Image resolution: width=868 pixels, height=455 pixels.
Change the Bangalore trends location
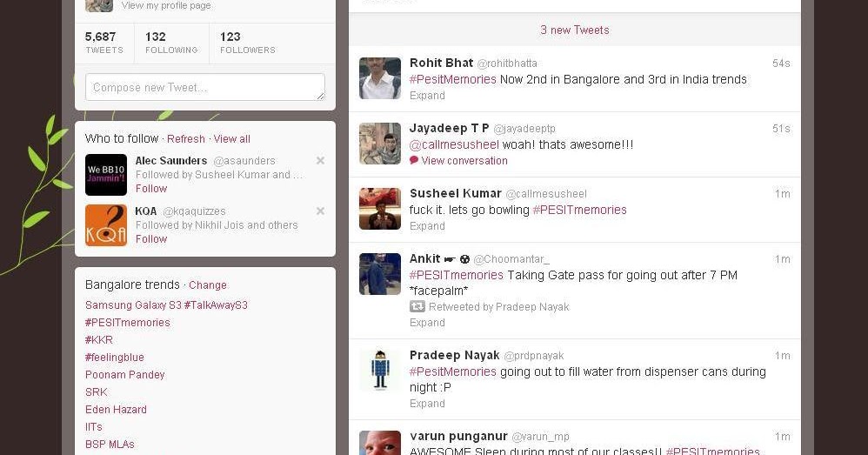(208, 285)
